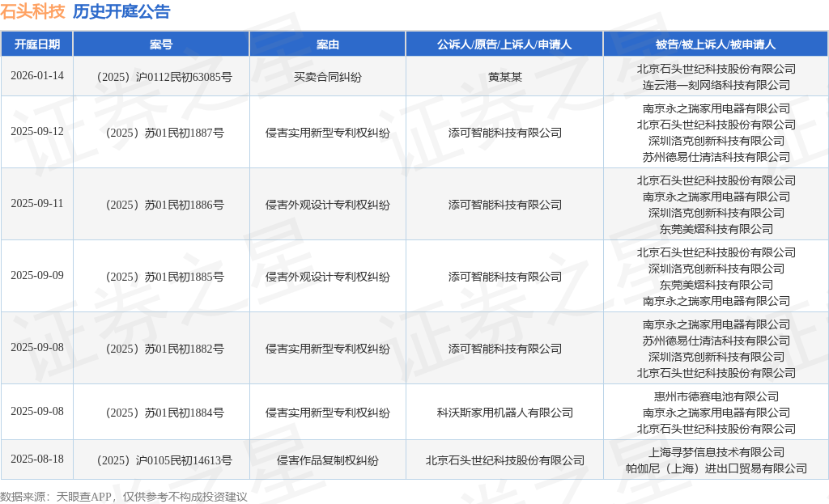Click 东莞美熠科技有限公司 in the 1886号 row
Screen dimensions: 829x504
tap(716, 229)
